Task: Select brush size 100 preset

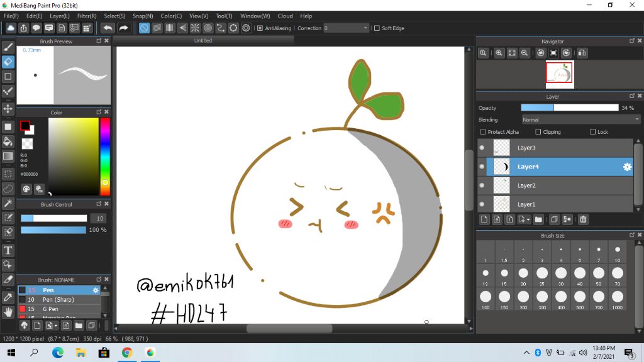Action: tap(486, 300)
